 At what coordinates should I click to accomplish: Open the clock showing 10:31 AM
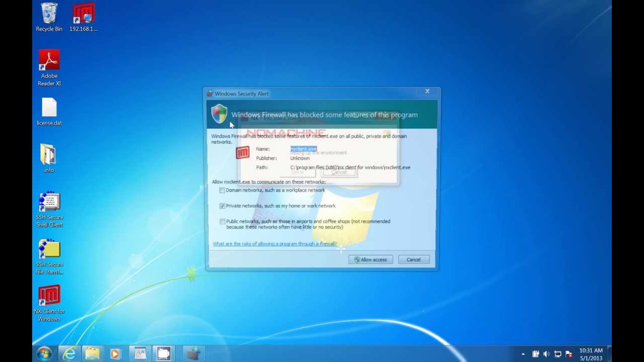(591, 354)
